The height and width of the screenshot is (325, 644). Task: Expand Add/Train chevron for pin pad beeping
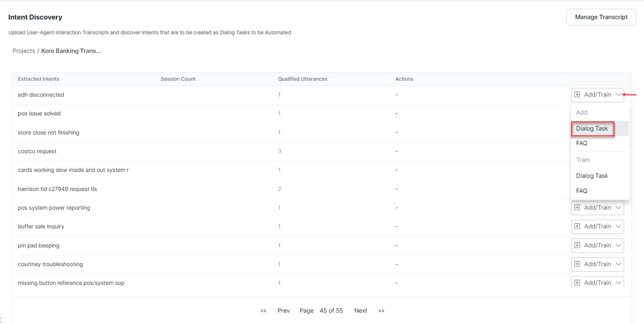click(x=618, y=245)
